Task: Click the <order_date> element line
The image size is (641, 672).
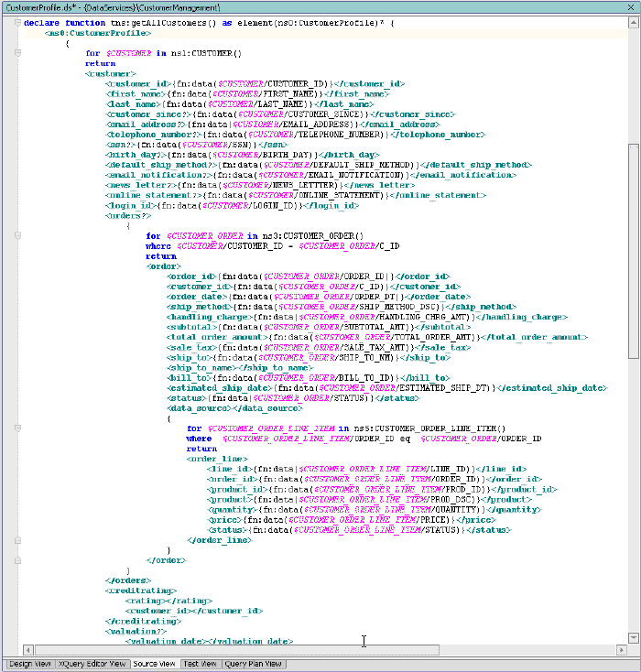Action: click(319, 297)
